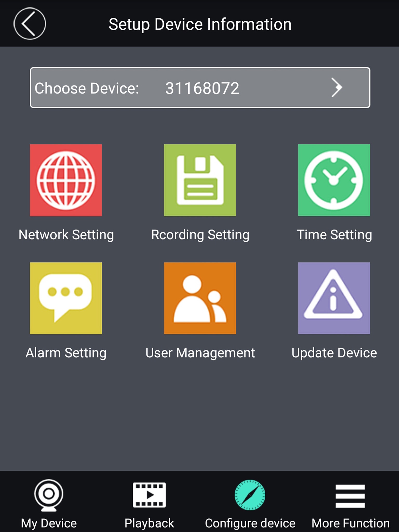Screen dimensions: 399x532
Task: Select device number 31168072
Action: tap(202, 88)
